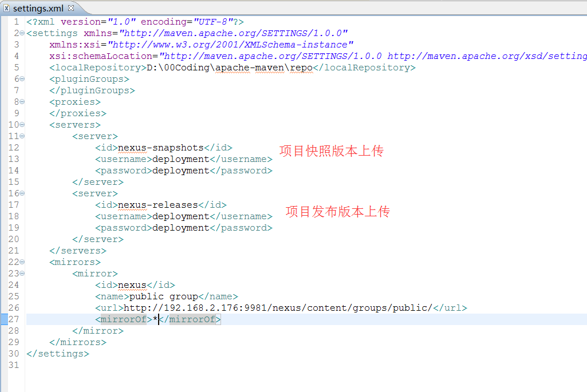Viewport: 587px width, 392px height.
Task: Click the closing pluginGroups tag on line 7
Action: point(92,90)
